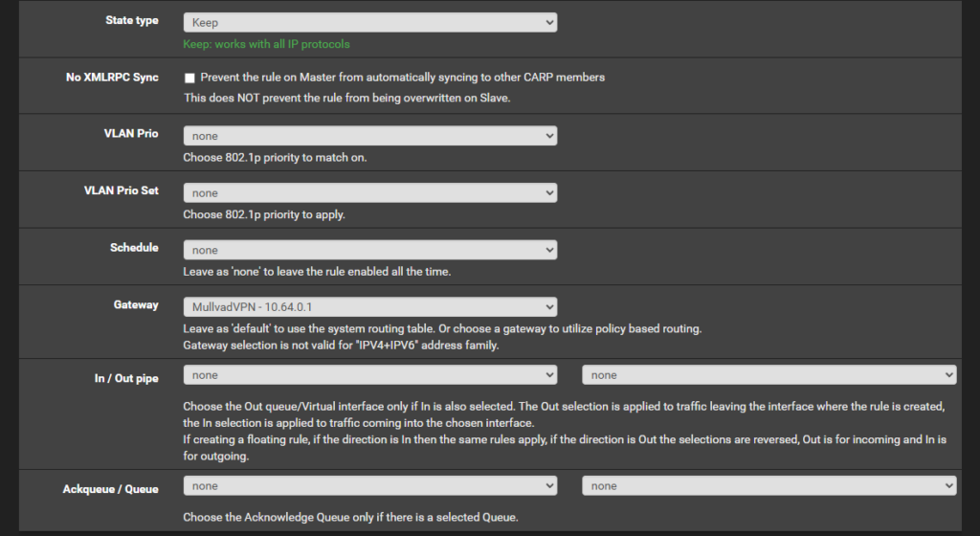This screenshot has height=536, width=980.
Task: Expand the Ackqueue dropdown
Action: click(369, 486)
